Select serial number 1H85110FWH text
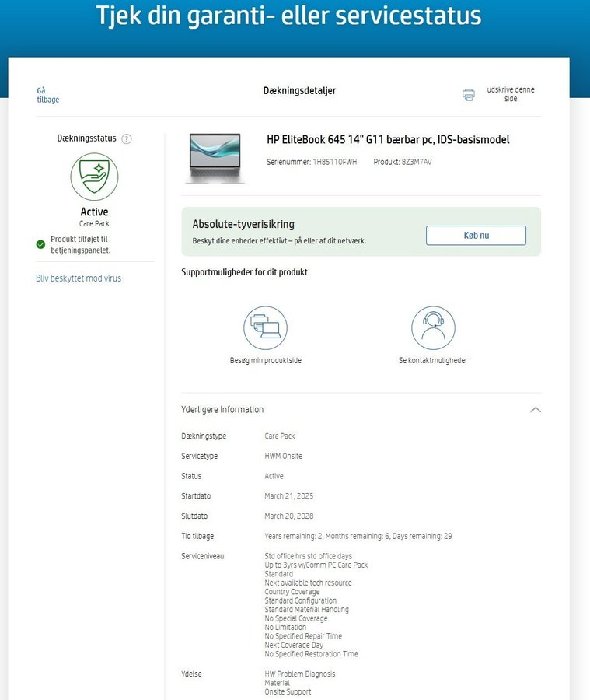Screen dimensions: 590x700 tap(335, 162)
